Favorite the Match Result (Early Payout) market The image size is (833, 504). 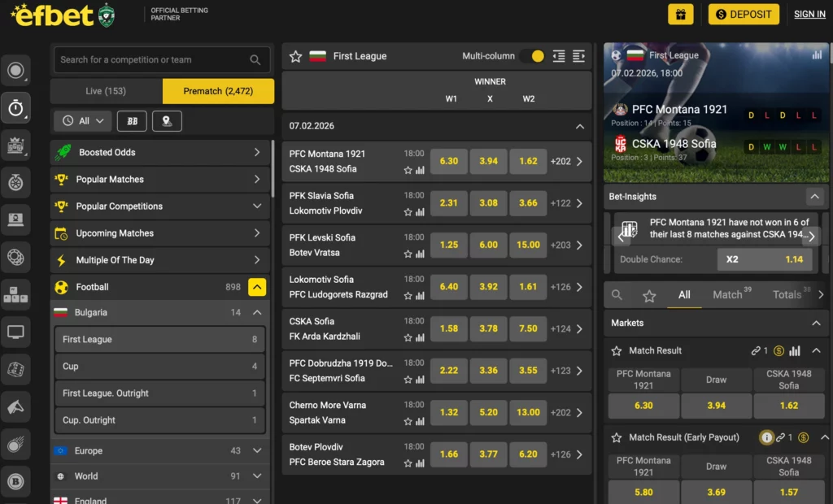617,437
